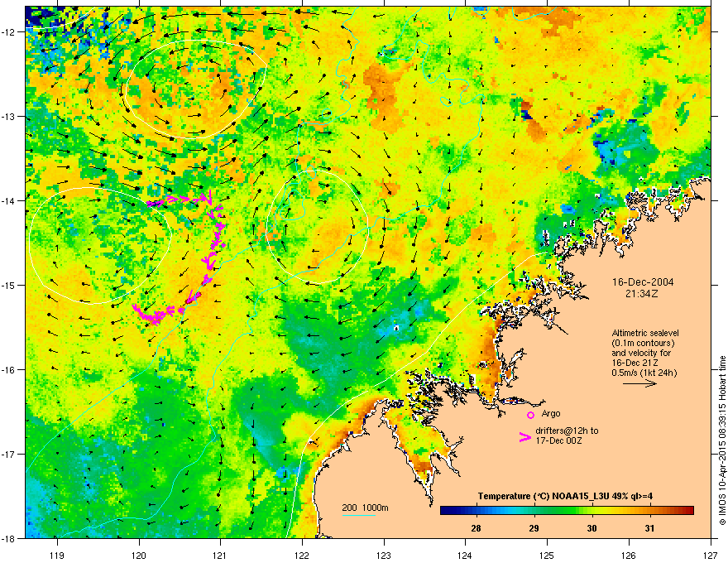728x563 pixels.
Task: Click the '(0.1m contours)' legend text
Action: click(643, 344)
